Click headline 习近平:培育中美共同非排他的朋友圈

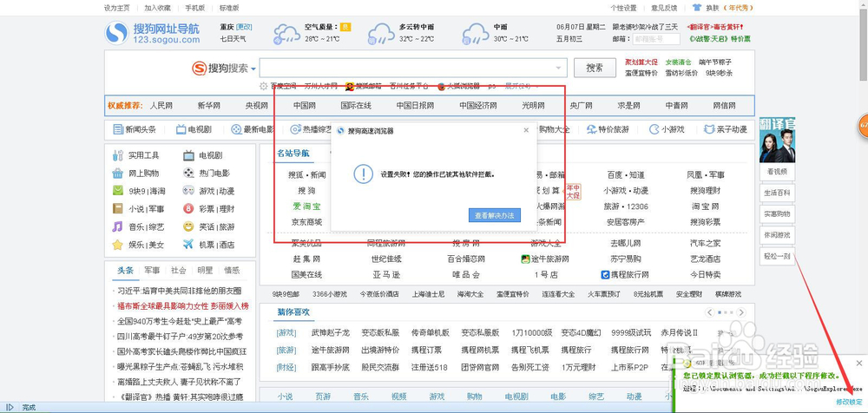(180, 291)
